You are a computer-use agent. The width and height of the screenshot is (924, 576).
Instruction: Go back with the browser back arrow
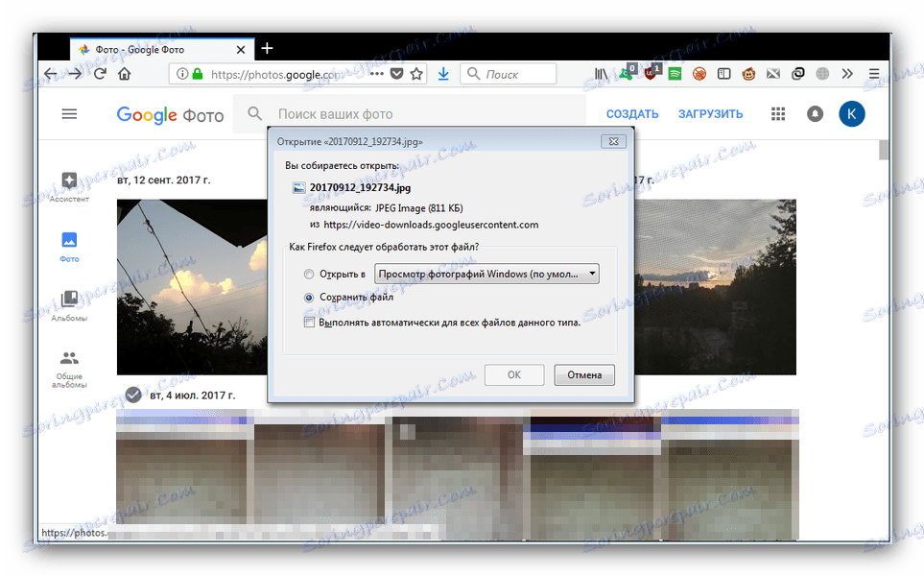[x=51, y=74]
